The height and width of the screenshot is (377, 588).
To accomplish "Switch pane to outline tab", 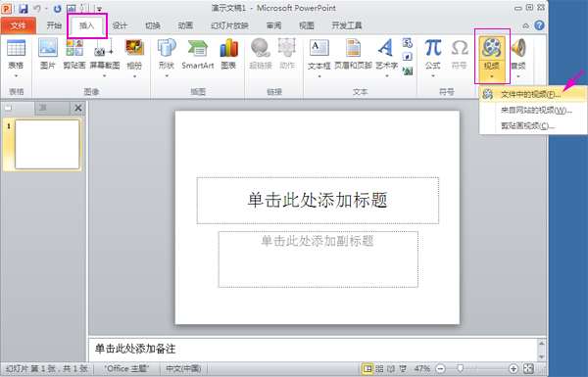I will 52,108.
